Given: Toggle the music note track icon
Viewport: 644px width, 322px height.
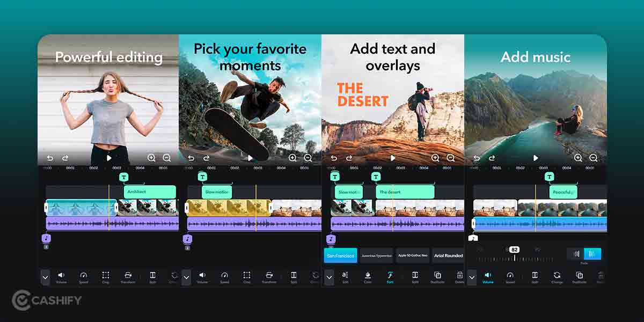Looking at the screenshot, I should point(47,239).
